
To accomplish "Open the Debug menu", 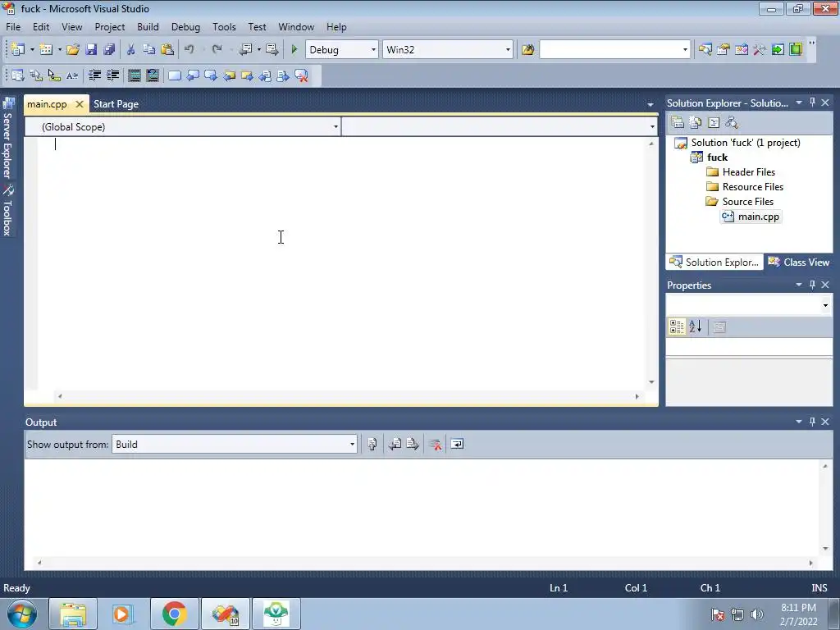I will (185, 27).
